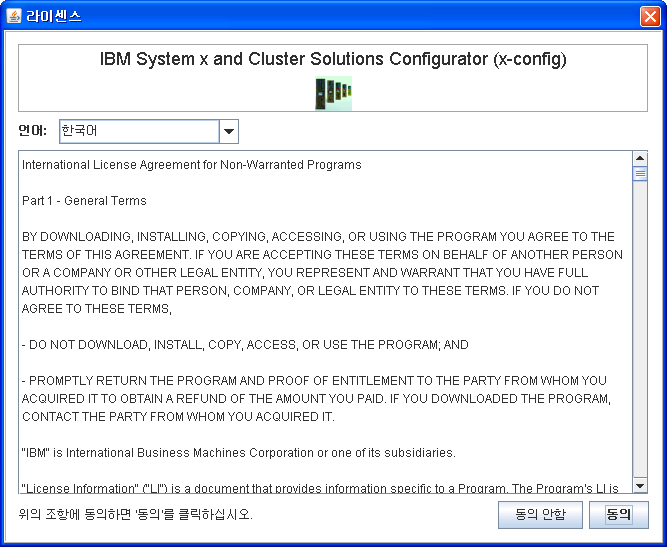Click the '위의 조항에 동의하면' instruction text
The width and height of the screenshot is (667, 547).
[x=136, y=515]
